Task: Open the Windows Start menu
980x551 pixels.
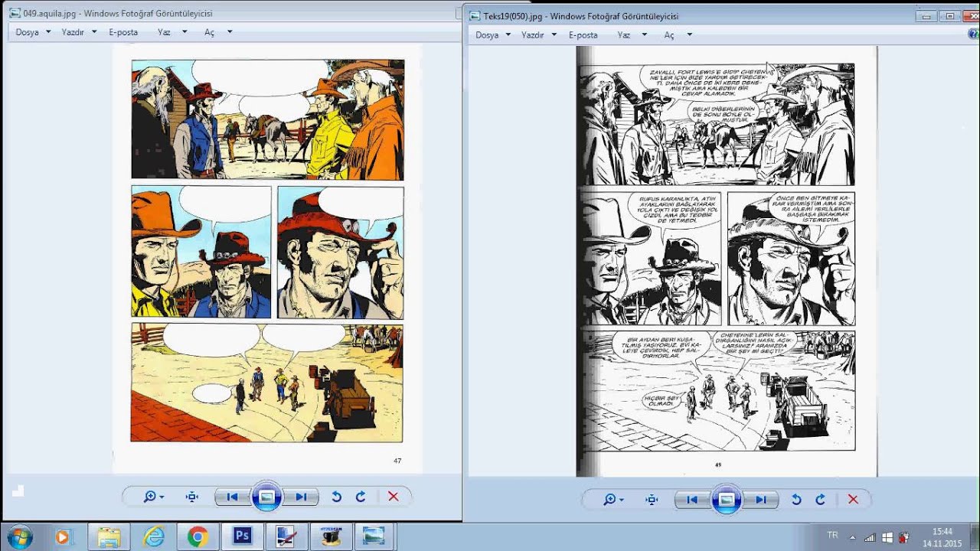Action: (x=18, y=536)
